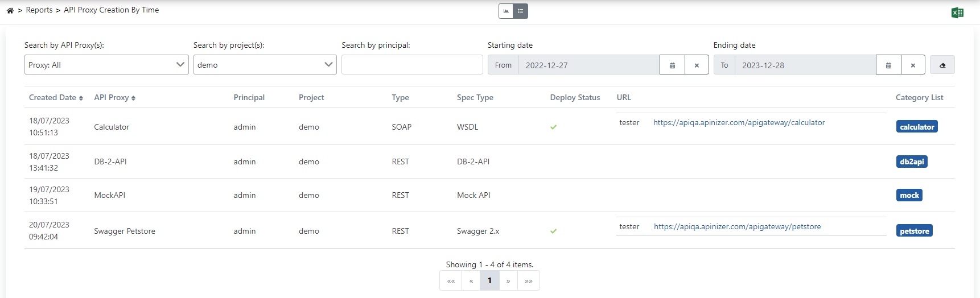Viewport: 980px width, 298px height.
Task: Sort table by API Proxy column
Action: coord(114,98)
